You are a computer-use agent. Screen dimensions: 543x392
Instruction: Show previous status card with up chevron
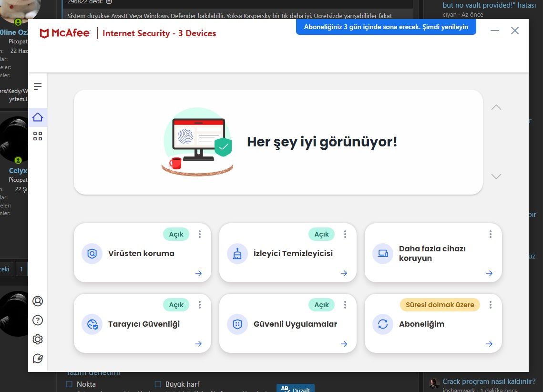[496, 107]
